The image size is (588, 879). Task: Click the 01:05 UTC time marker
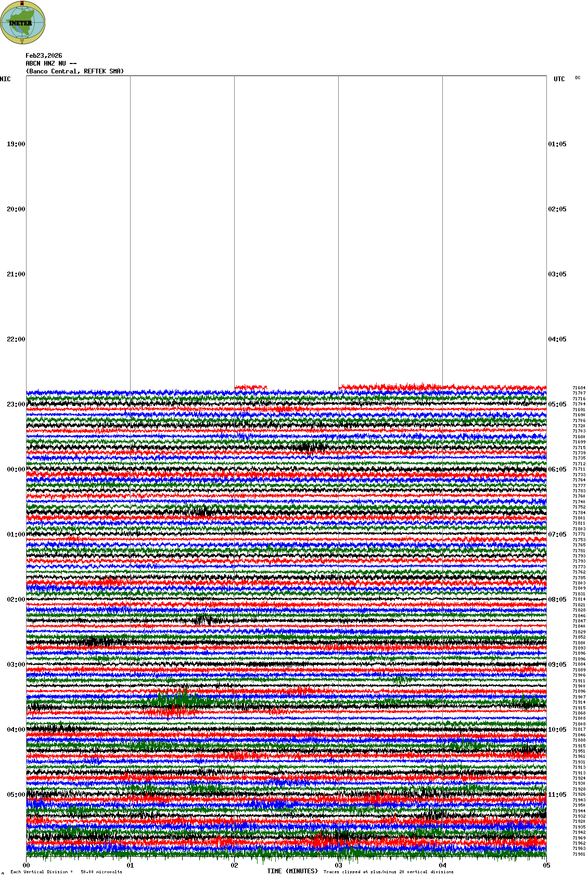(557, 144)
